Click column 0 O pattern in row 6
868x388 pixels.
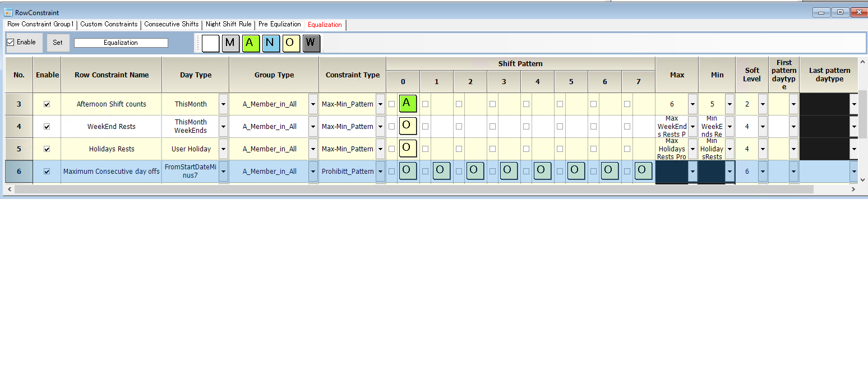coord(408,170)
